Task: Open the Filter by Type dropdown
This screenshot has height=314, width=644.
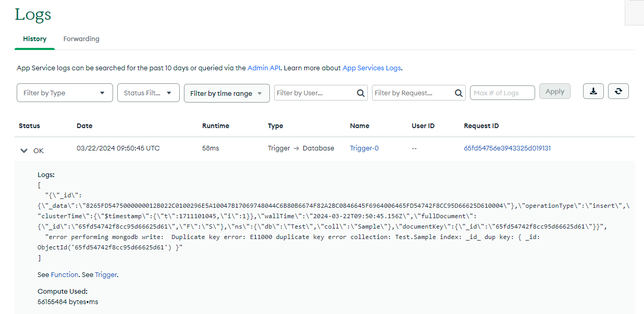Action: pyautogui.click(x=65, y=93)
